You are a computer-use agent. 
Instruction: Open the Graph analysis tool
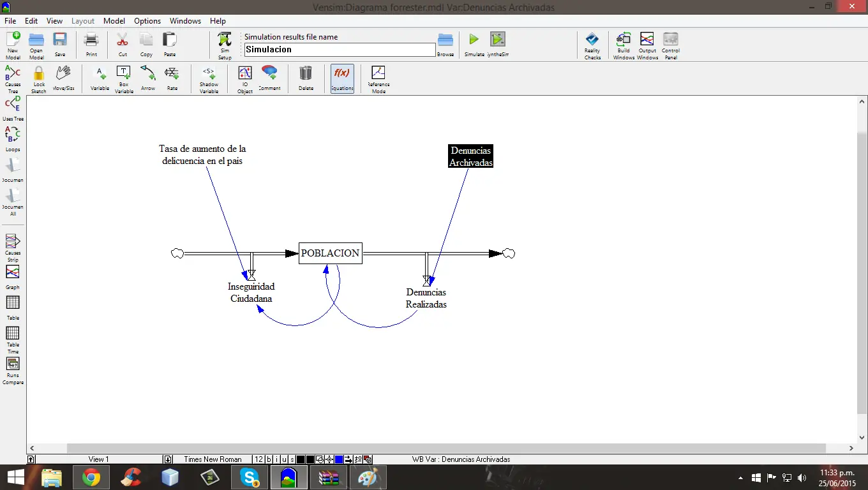(x=13, y=278)
